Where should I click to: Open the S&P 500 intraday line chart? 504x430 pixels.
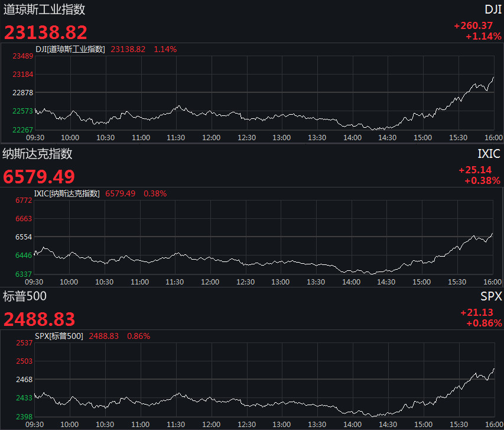(x=265, y=380)
